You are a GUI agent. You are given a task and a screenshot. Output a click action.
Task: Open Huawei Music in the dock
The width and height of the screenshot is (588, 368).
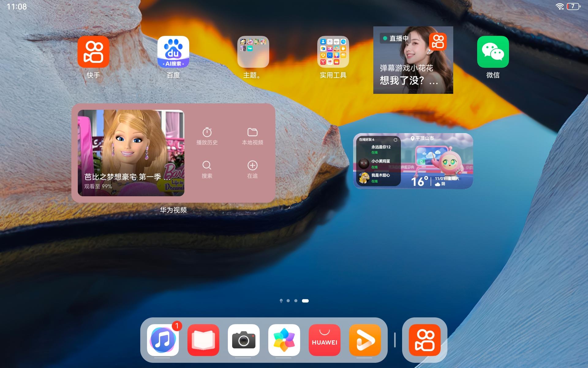(x=163, y=340)
